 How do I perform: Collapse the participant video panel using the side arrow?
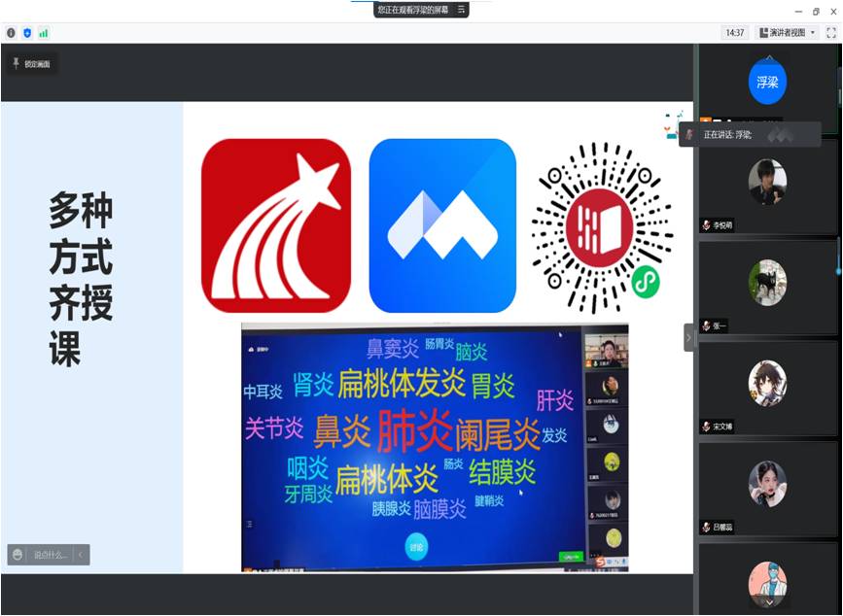[688, 338]
